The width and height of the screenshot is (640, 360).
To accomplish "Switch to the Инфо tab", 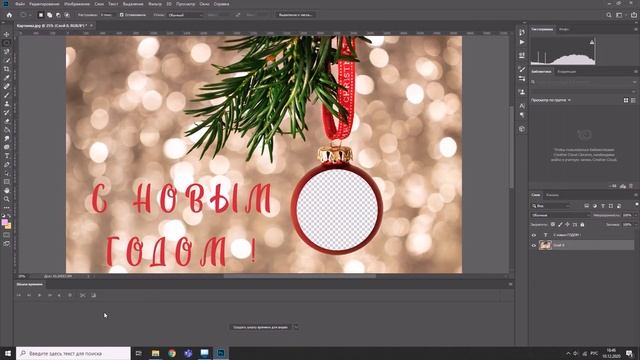I will [564, 29].
